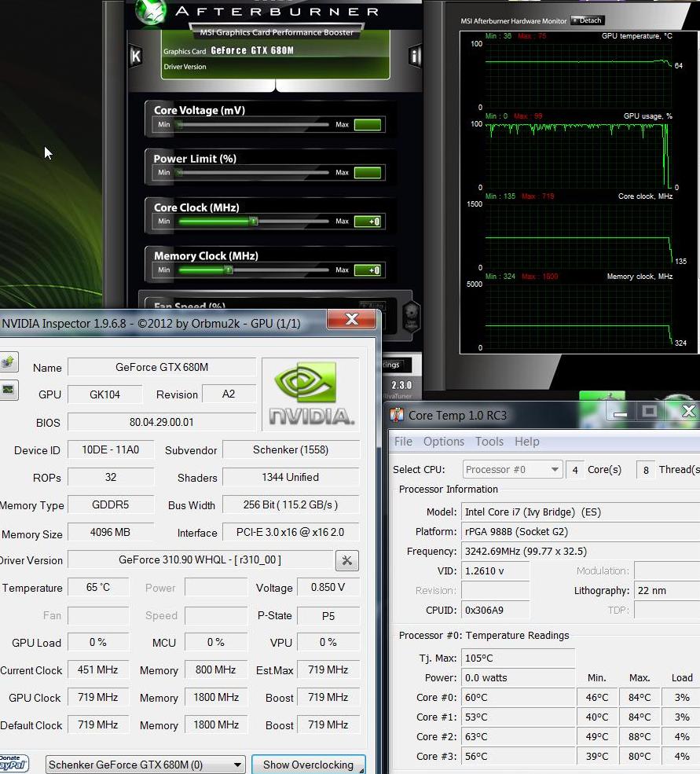Screen dimensions: 700x774
Task: Open the Select CPU Processor #0 dropdown
Action: tap(513, 469)
